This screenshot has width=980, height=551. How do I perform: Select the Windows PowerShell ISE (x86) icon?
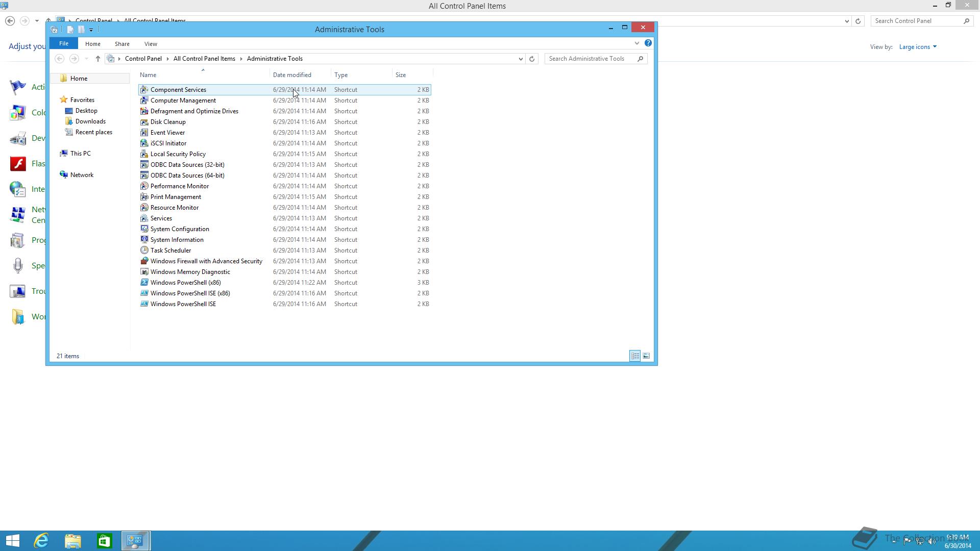point(144,293)
